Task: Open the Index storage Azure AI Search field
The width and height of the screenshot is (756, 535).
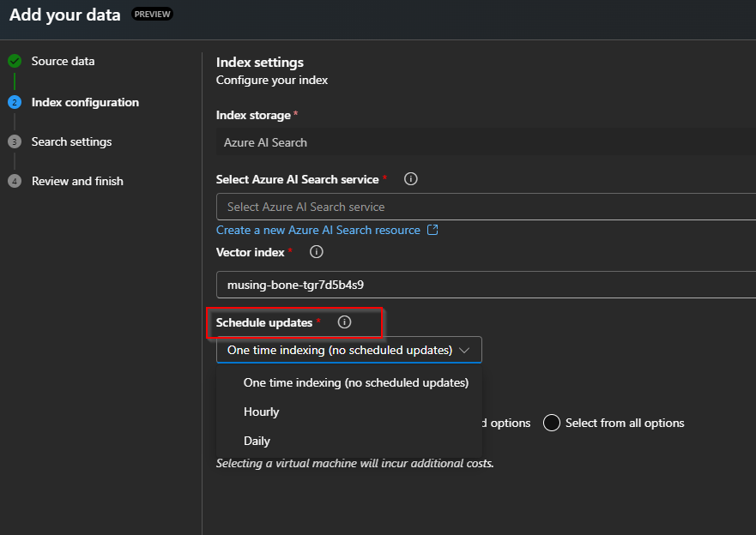Action: tap(486, 142)
